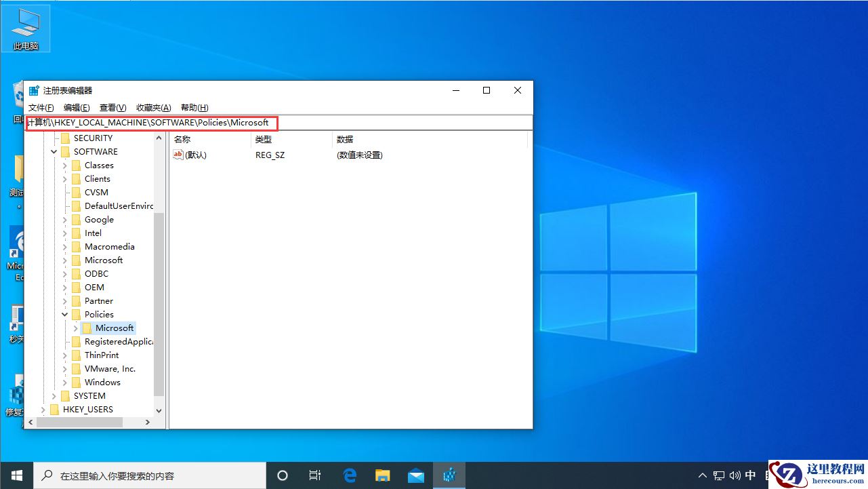This screenshot has width=868, height=489.
Task: Open the Mail app in the taskbar
Action: click(x=415, y=475)
